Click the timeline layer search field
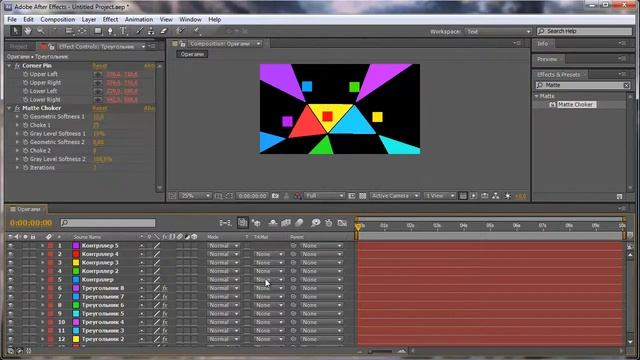Image resolution: width=640 pixels, height=360 pixels. pyautogui.click(x=108, y=223)
